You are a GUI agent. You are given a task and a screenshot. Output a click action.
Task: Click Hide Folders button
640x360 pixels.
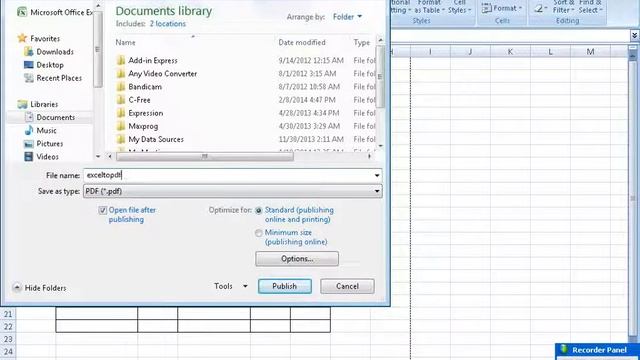[40, 288]
